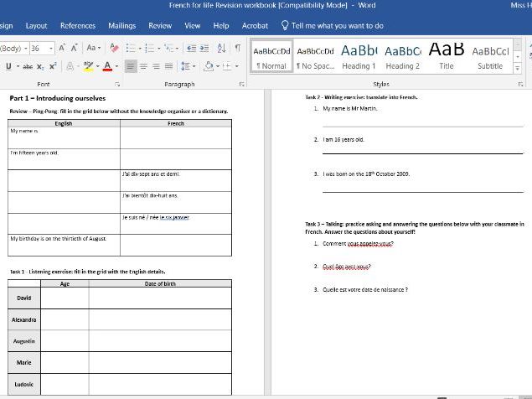532x399 pixels.
Task: Open the Paragraph settings dialog launcher
Action: (x=242, y=84)
